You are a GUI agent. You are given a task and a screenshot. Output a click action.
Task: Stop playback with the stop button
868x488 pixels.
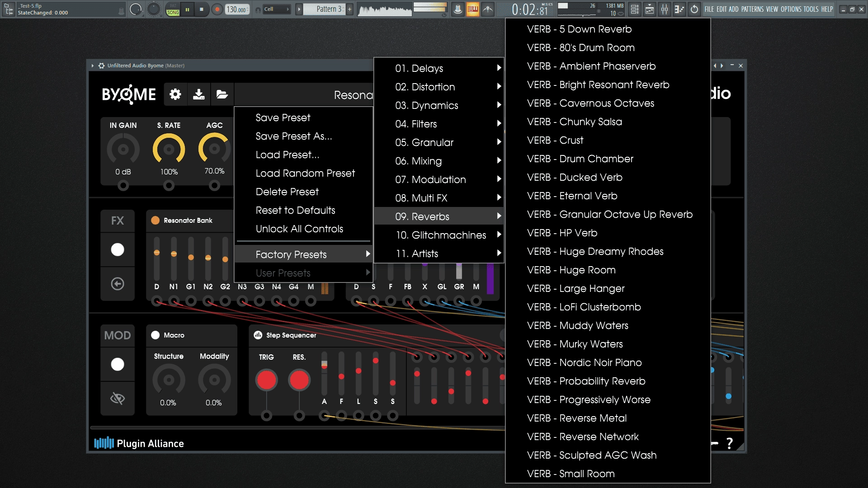coord(202,9)
